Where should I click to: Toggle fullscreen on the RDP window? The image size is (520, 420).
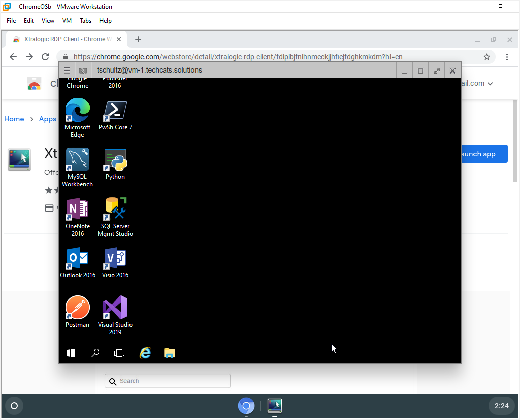pos(437,71)
